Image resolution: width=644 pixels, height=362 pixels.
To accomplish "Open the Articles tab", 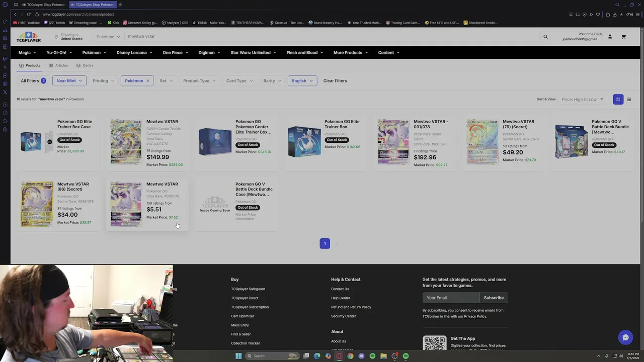I will pyautogui.click(x=58, y=65).
